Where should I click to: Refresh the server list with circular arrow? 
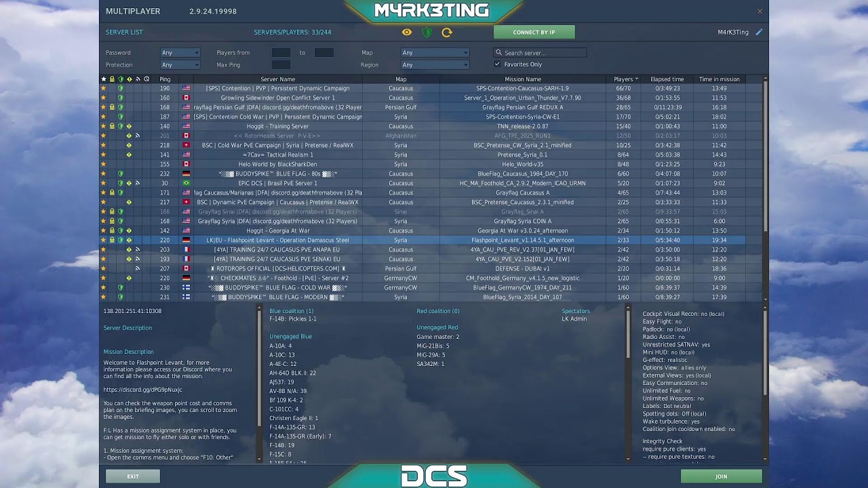point(447,32)
